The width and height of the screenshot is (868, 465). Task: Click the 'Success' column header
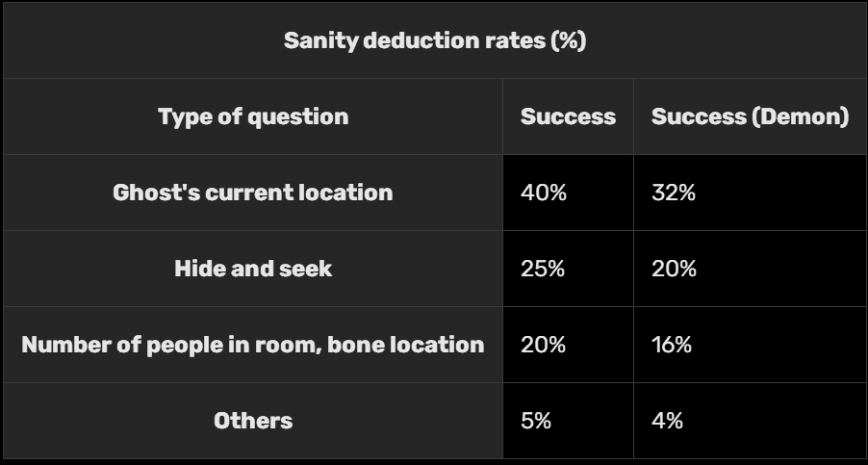(x=568, y=117)
